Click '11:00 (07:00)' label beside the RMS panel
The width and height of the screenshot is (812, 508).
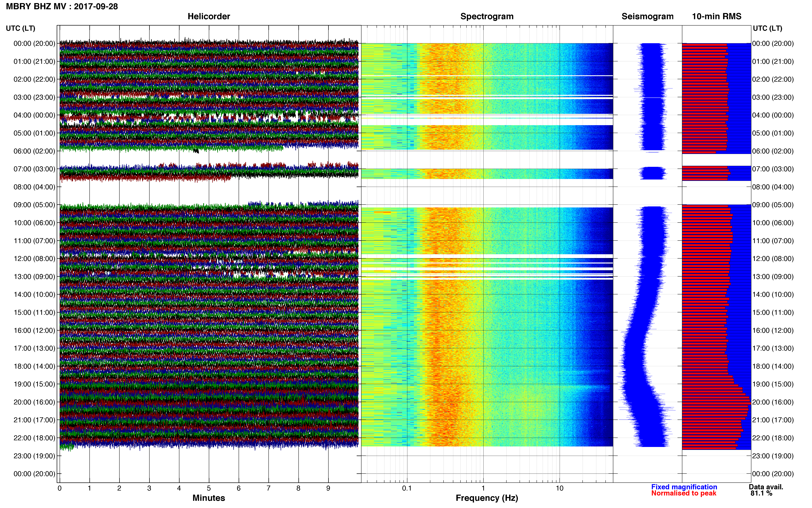tap(773, 241)
